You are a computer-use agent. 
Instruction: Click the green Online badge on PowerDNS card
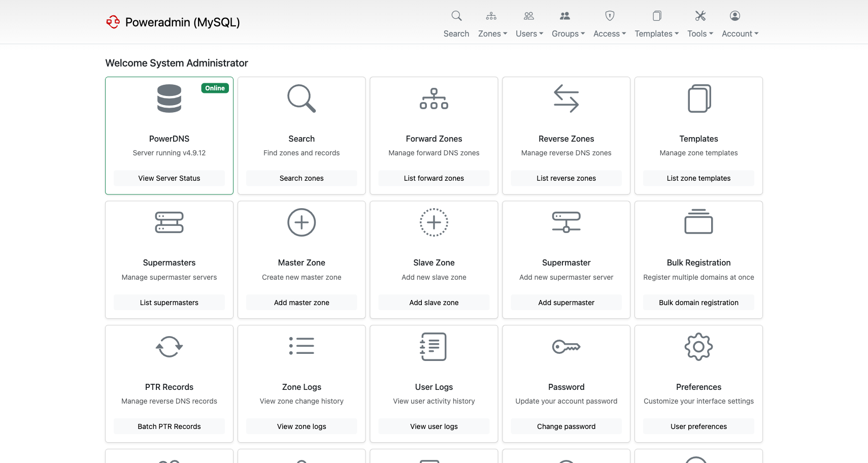click(215, 88)
